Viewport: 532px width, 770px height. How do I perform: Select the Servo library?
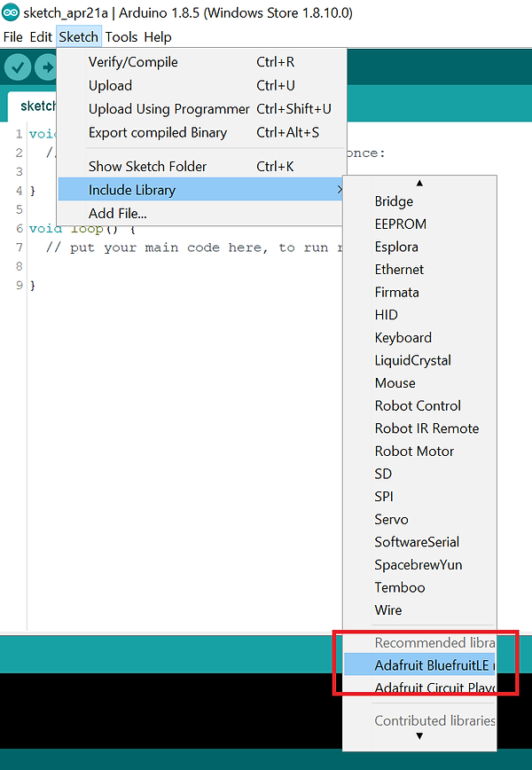(419, 520)
